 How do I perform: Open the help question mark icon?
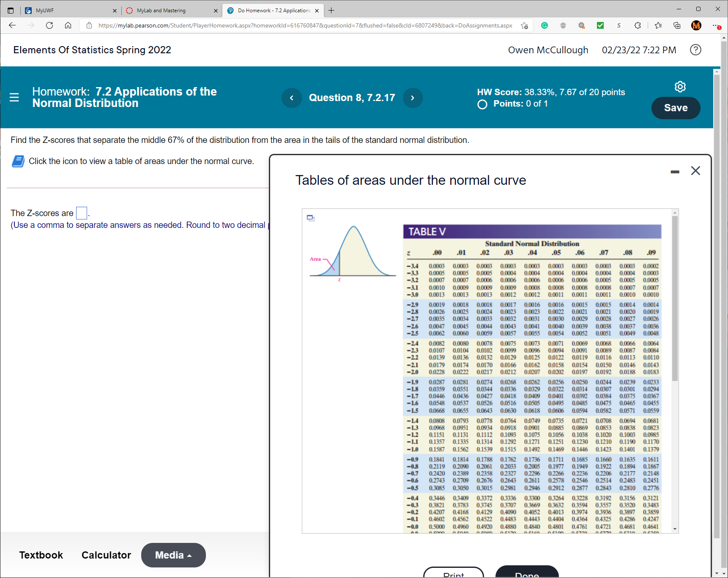(x=695, y=50)
